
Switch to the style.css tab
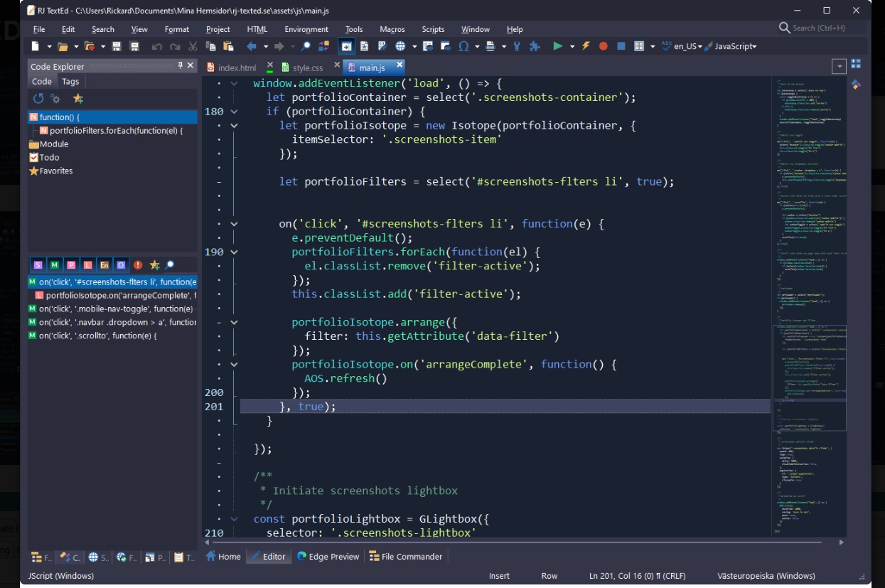[x=307, y=68]
